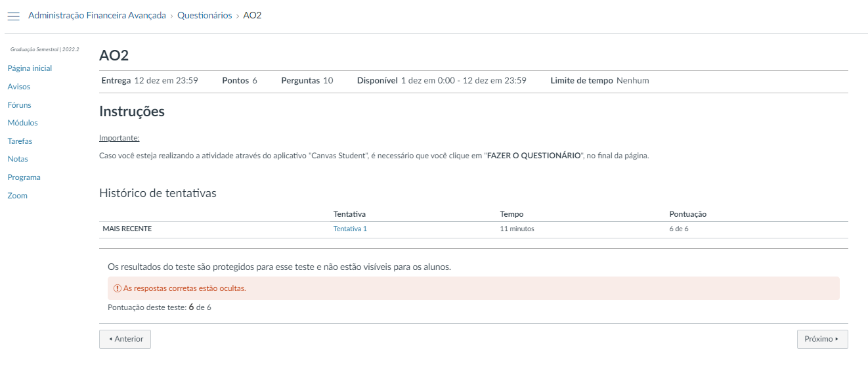Open the hamburger course navigation menu
The image size is (868, 379).
coord(13,16)
